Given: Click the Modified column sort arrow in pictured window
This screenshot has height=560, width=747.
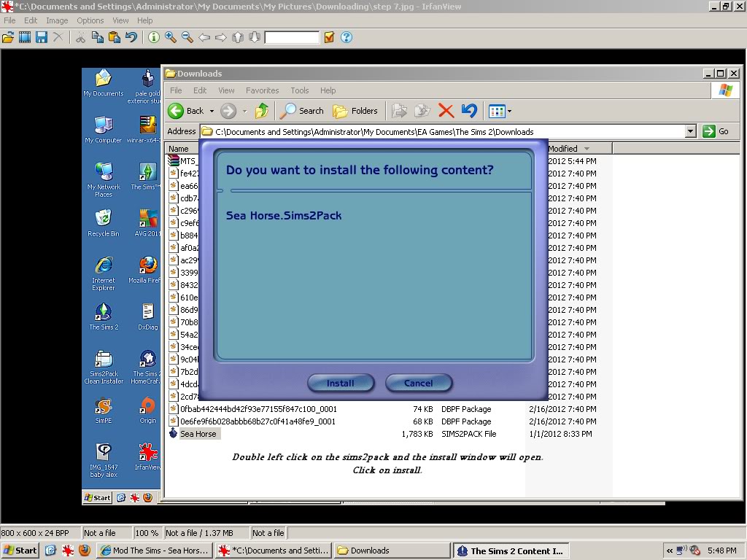Looking at the screenshot, I should [x=587, y=149].
